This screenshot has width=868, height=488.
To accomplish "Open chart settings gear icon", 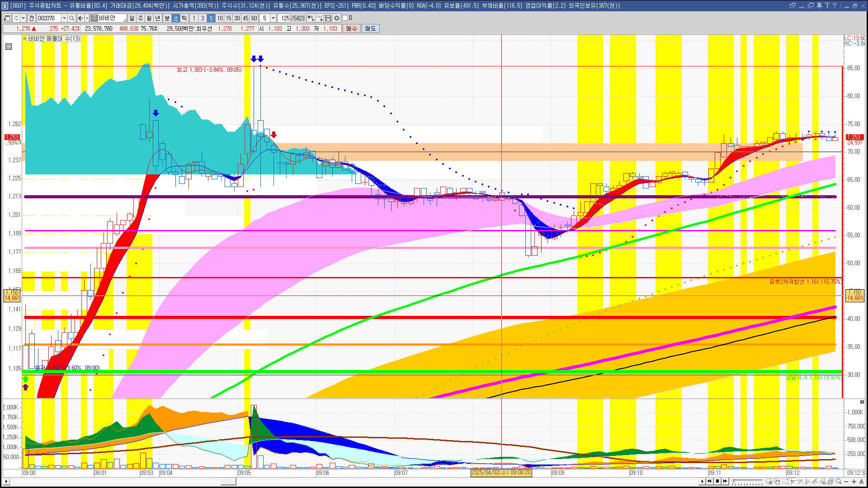I will (x=337, y=18).
